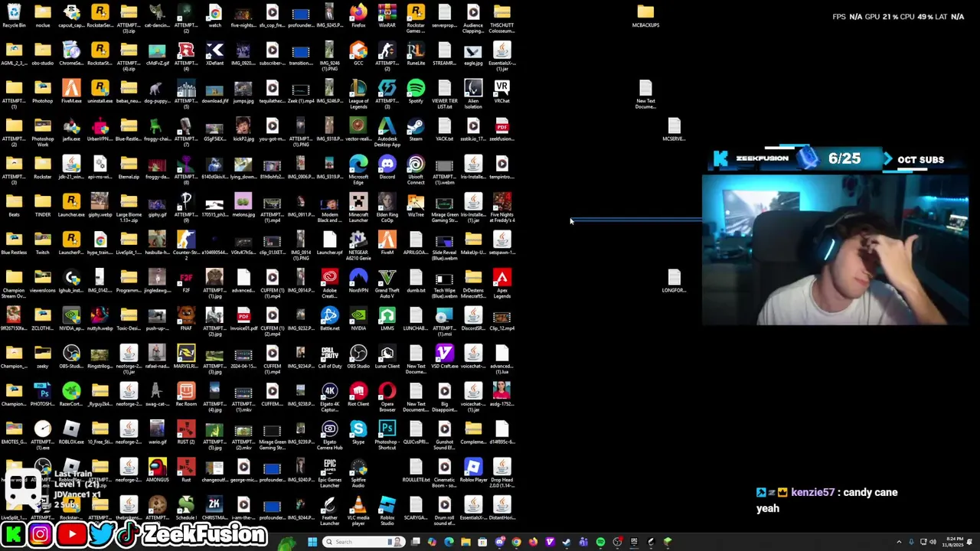Open Call of Duty shortcut
Viewport: 980px width, 551px height.
tap(329, 357)
